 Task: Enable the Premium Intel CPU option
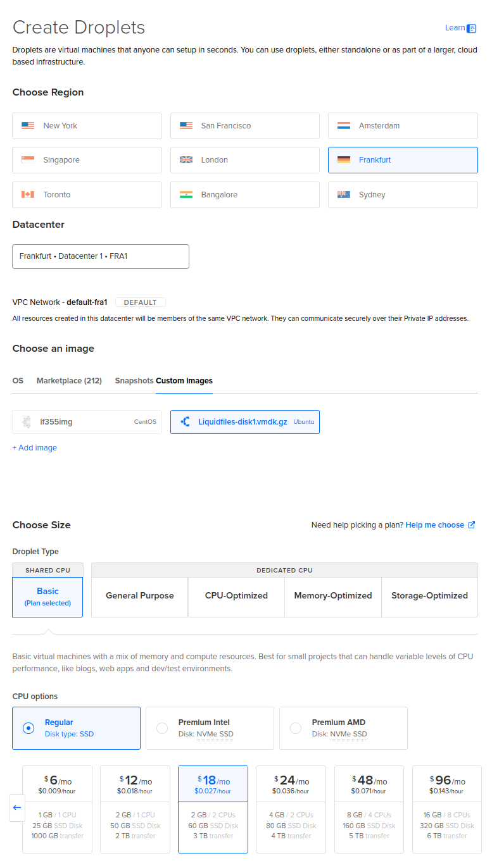pos(162,728)
